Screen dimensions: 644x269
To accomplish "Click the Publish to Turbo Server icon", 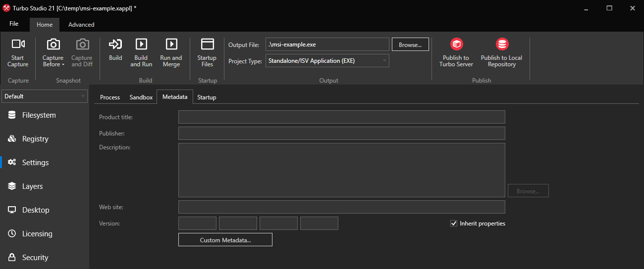I will [x=456, y=45].
